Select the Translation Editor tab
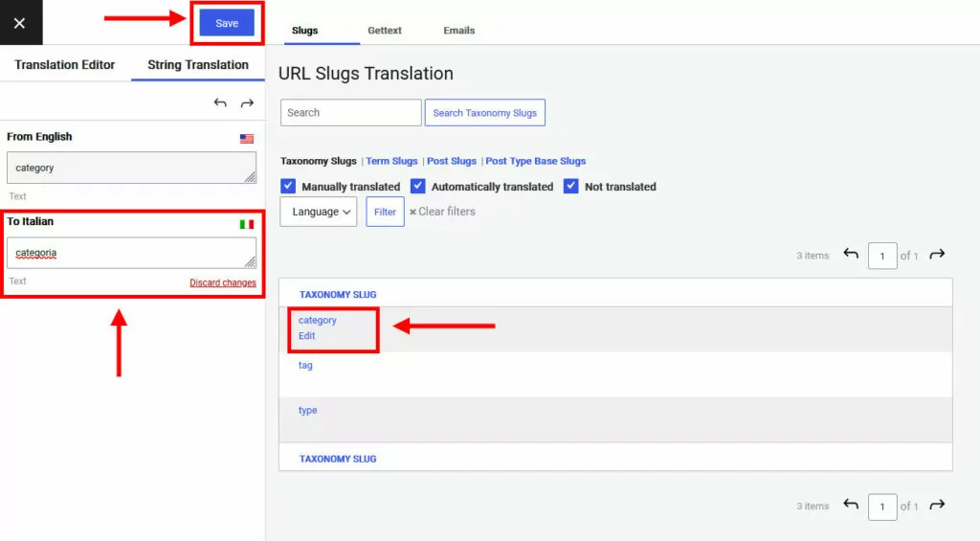 click(x=65, y=65)
